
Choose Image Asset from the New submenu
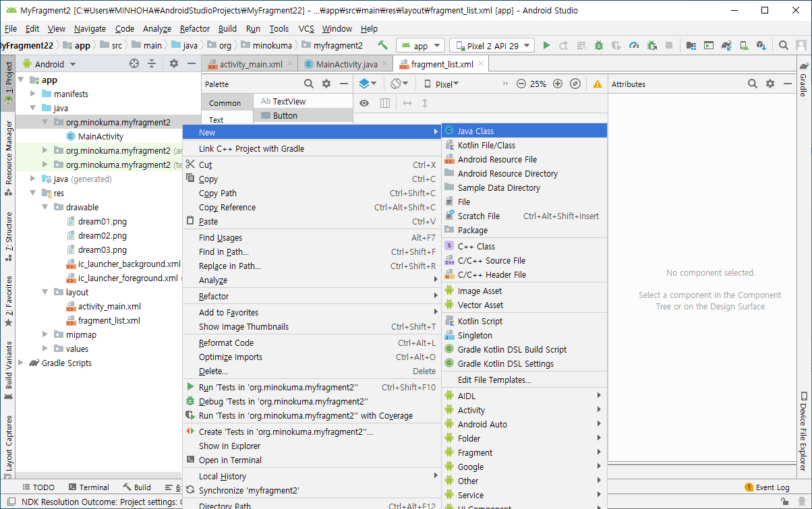(524, 291)
